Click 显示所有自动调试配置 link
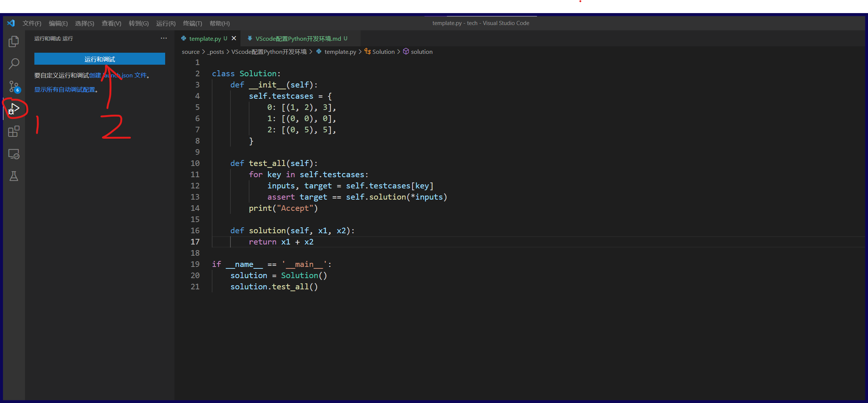The height and width of the screenshot is (403, 868). (65, 90)
